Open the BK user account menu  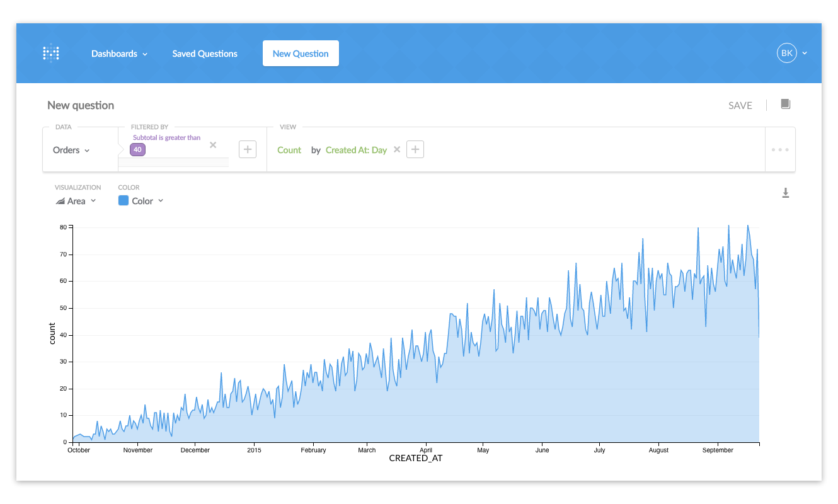point(791,54)
